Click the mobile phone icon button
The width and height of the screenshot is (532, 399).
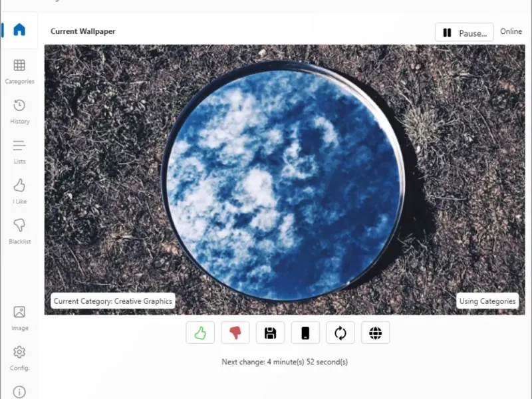305,333
